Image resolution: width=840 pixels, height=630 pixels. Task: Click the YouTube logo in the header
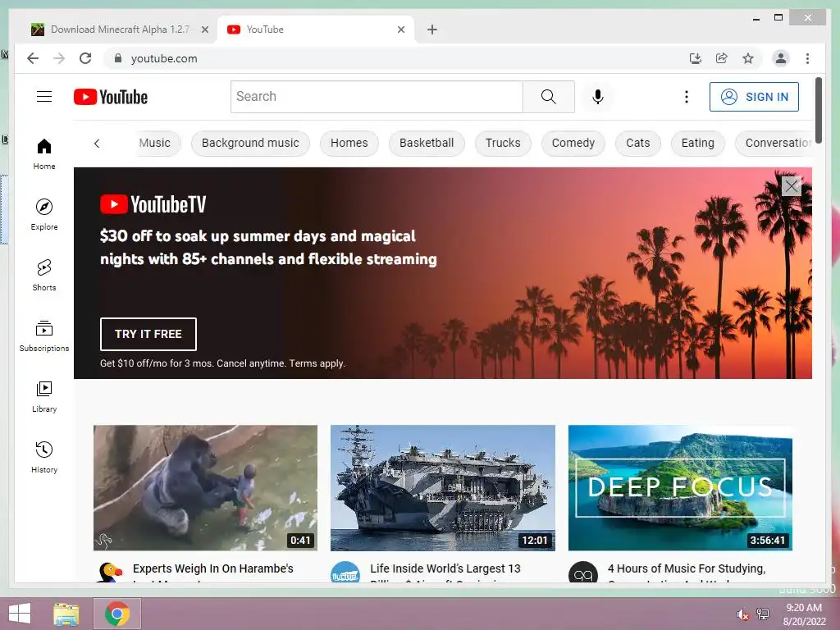coord(111,97)
